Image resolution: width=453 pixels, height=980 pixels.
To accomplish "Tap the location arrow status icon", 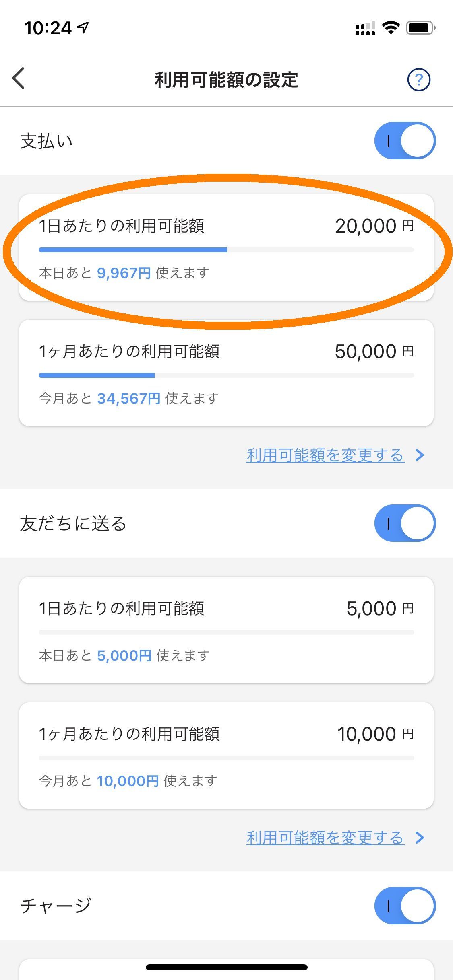I will coord(83,27).
